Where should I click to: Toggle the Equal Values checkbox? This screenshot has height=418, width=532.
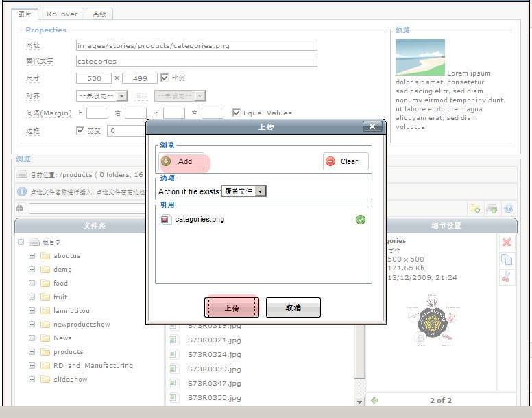click(x=237, y=113)
